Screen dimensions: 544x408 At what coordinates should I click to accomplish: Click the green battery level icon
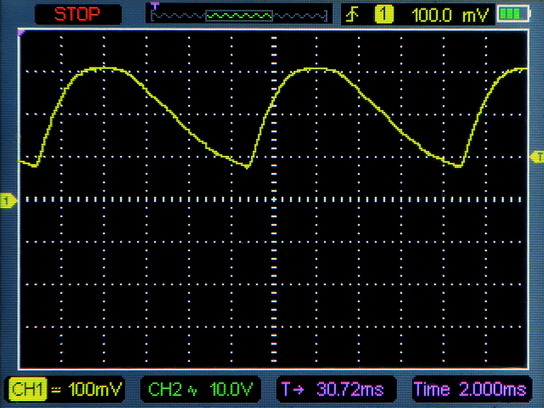[513, 14]
